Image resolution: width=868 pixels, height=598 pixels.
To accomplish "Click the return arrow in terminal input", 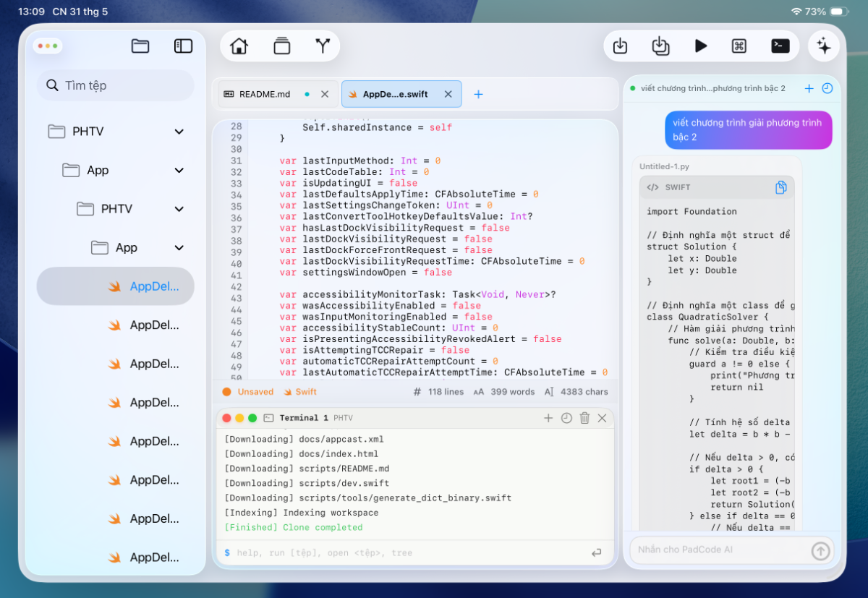I will point(596,553).
